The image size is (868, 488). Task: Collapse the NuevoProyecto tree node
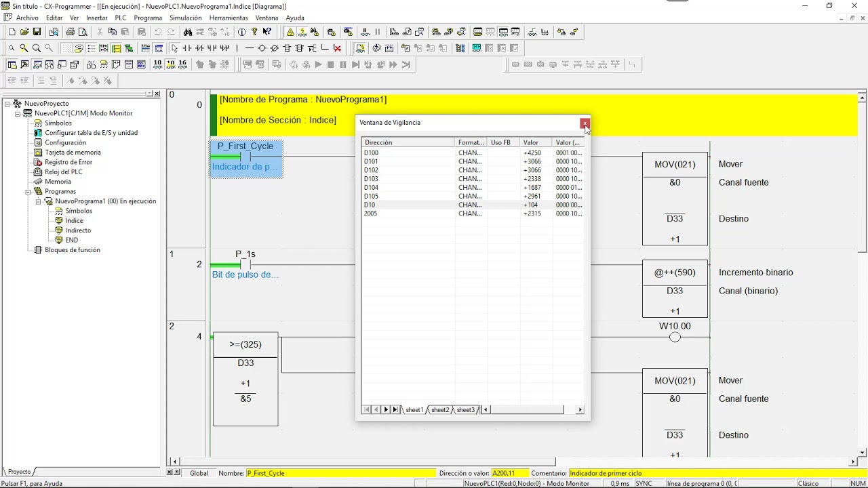pos(7,104)
